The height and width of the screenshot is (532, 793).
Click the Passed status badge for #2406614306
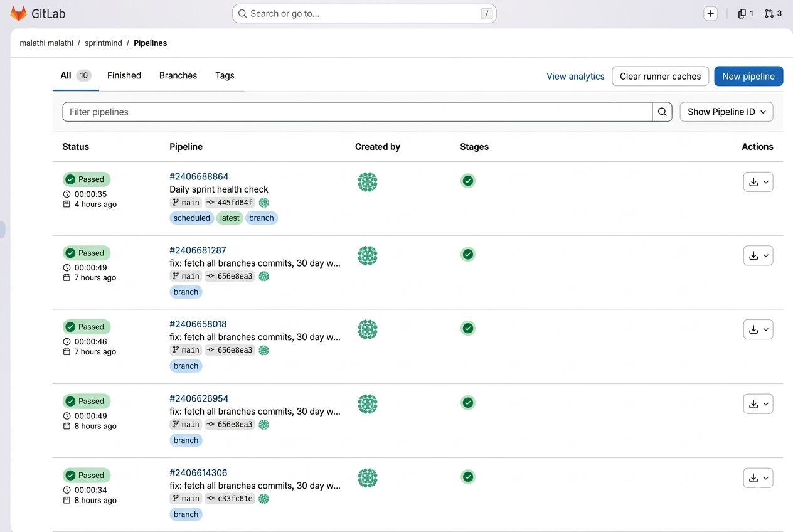coord(87,476)
